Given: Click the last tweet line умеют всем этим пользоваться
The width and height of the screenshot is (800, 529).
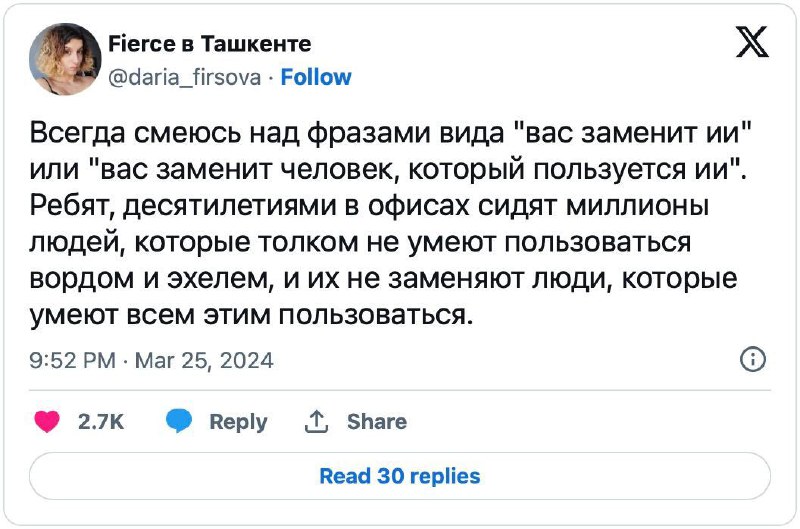Looking at the screenshot, I should (252, 315).
